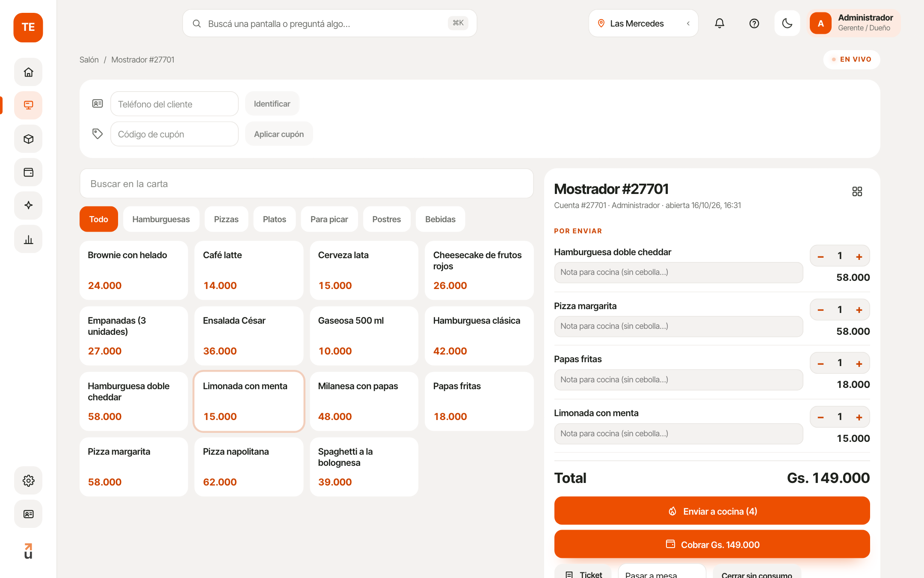Increase Papas fritas quantity in the order
The image size is (924, 578).
pyautogui.click(x=859, y=363)
